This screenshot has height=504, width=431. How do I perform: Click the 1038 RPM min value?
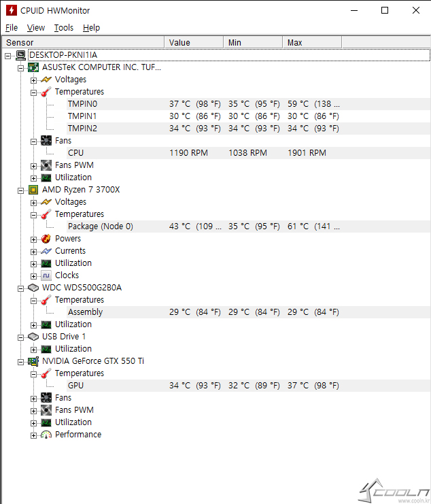click(x=247, y=153)
